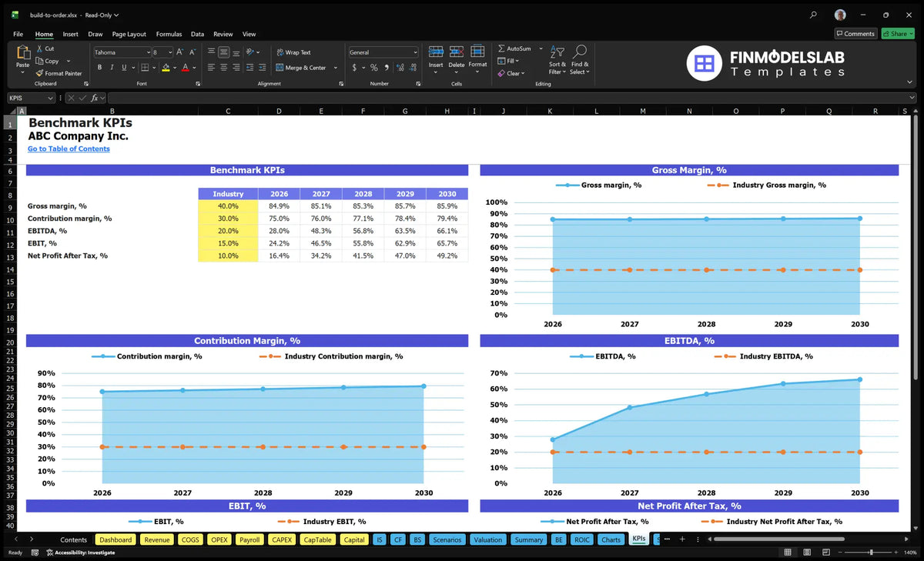Click the Share button

[x=898, y=34]
